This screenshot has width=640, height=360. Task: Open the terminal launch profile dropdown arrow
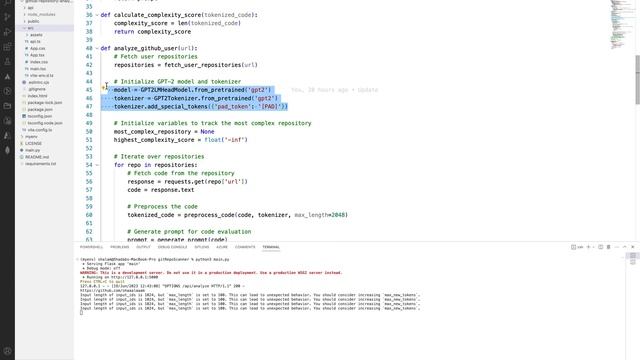point(593,247)
